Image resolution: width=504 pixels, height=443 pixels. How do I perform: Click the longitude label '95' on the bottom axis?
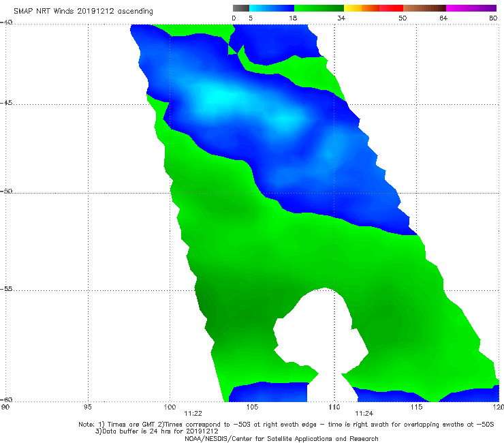87,407
